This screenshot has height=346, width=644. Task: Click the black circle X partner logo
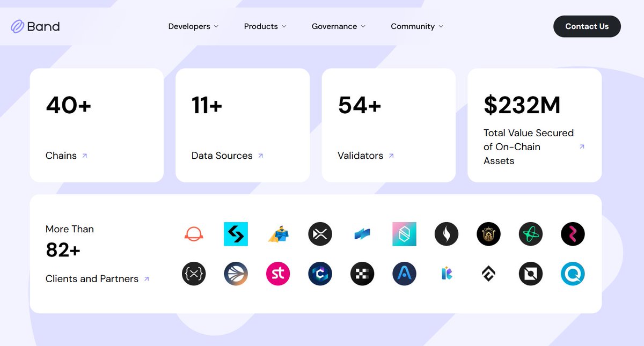point(320,234)
